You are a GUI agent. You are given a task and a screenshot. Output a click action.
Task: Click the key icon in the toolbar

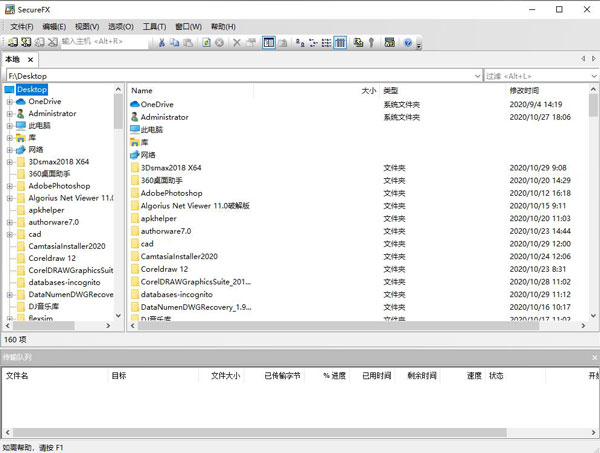tap(372, 43)
